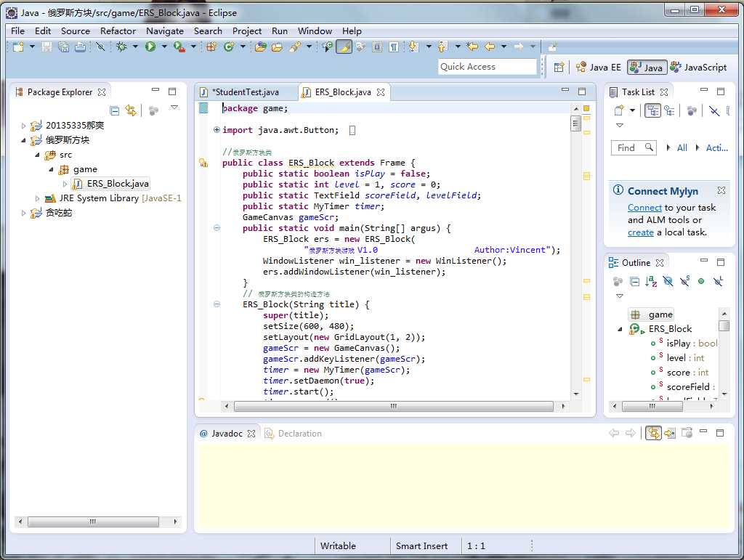Toggle Block Selection Mode button
The image size is (744, 560).
coord(377,46)
